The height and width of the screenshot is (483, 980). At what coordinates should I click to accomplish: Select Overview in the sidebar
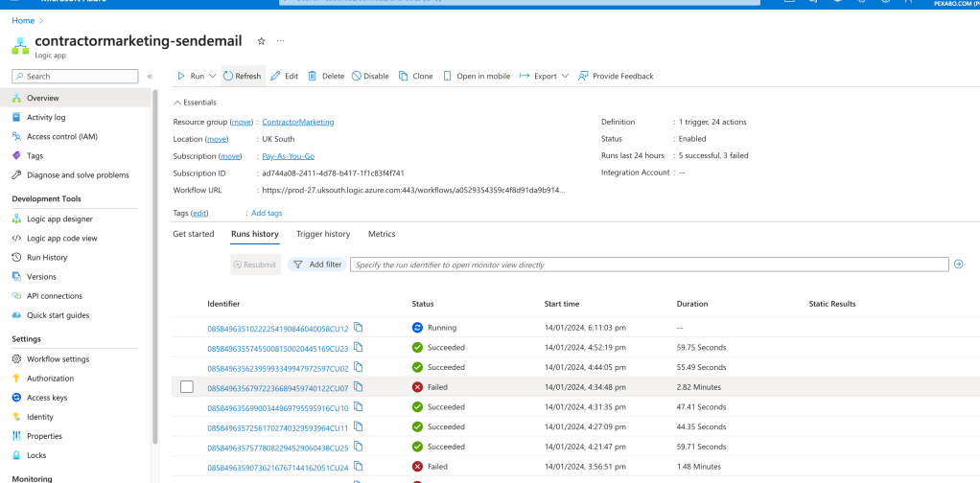click(x=75, y=98)
